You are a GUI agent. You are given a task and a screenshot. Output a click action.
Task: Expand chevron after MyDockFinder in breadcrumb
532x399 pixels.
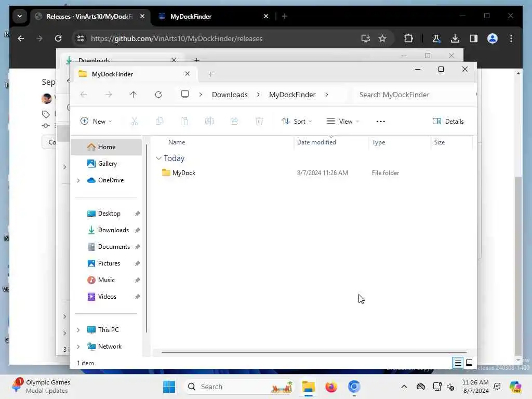pyautogui.click(x=327, y=95)
